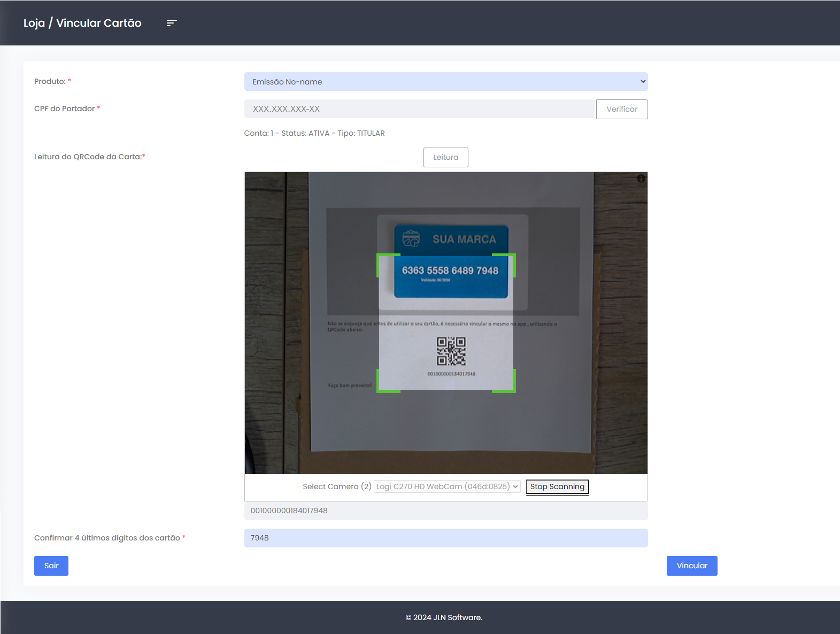Click the card number 6363 5558 6489 7948
The width and height of the screenshot is (840, 634).
coord(450,270)
